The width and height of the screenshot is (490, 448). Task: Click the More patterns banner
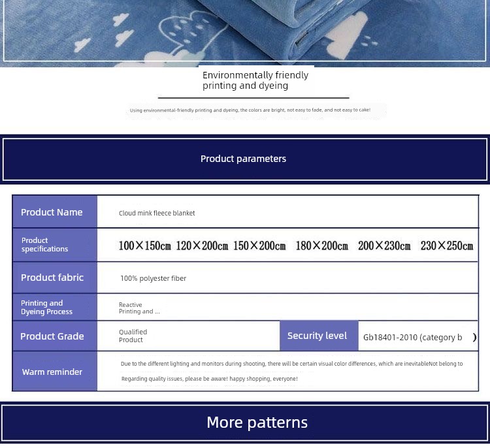point(257,423)
